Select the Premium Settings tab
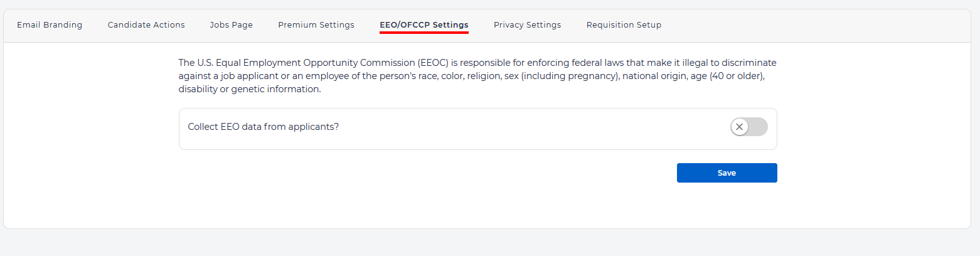This screenshot has height=256, width=980. 316,25
